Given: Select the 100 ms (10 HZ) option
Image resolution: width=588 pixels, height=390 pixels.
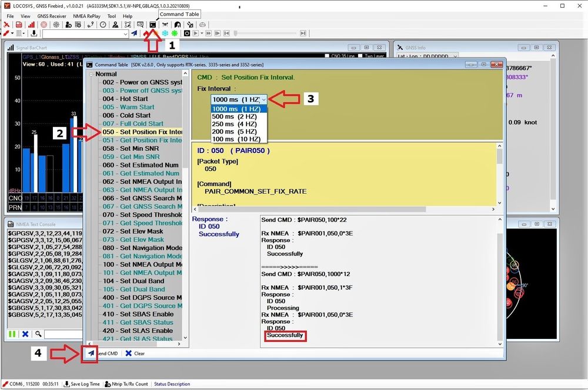Looking at the screenshot, I should 235,139.
